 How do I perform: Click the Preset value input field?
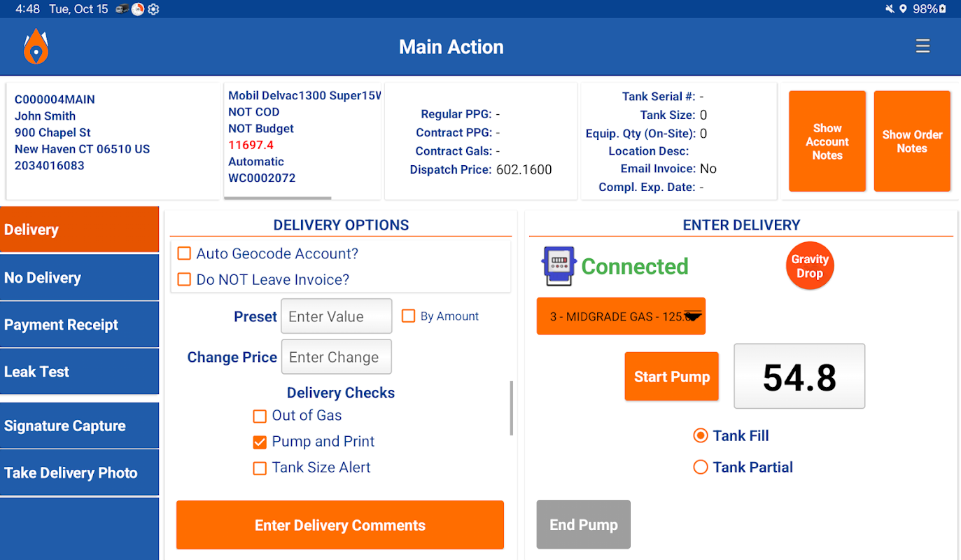point(336,316)
